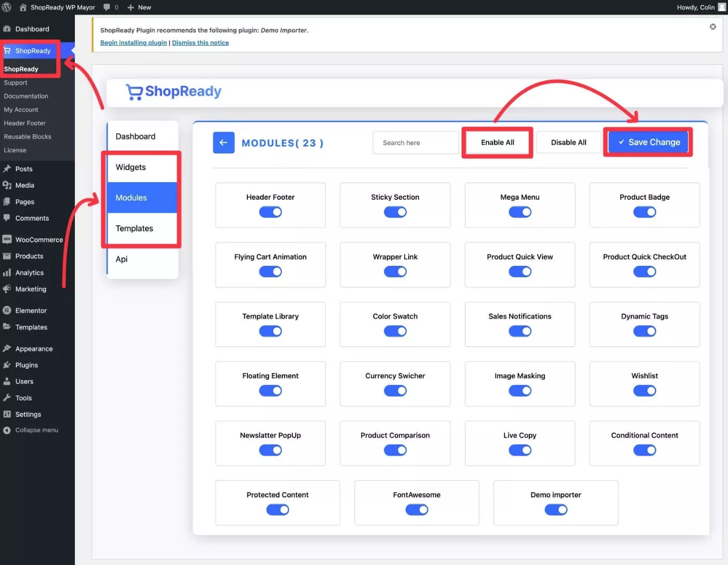Click the Plugins plug icon
This screenshot has width=728, height=565.
tap(7, 365)
